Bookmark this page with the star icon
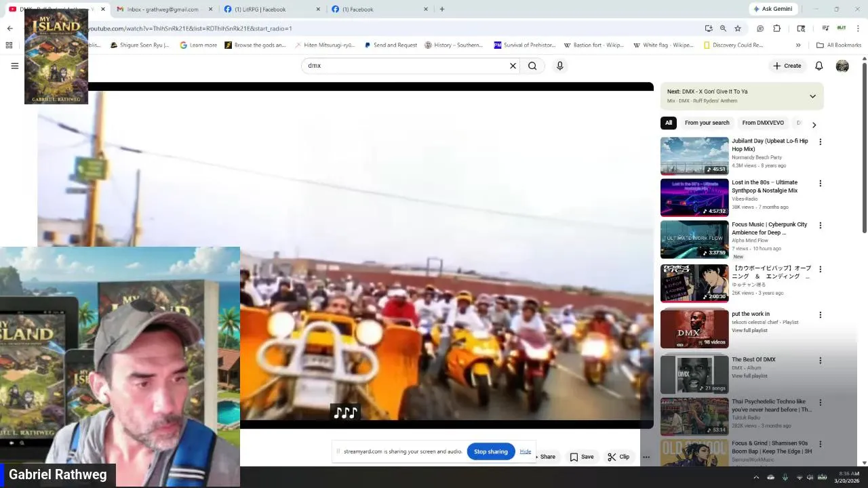Screen dimensions: 868x488 point(738,28)
